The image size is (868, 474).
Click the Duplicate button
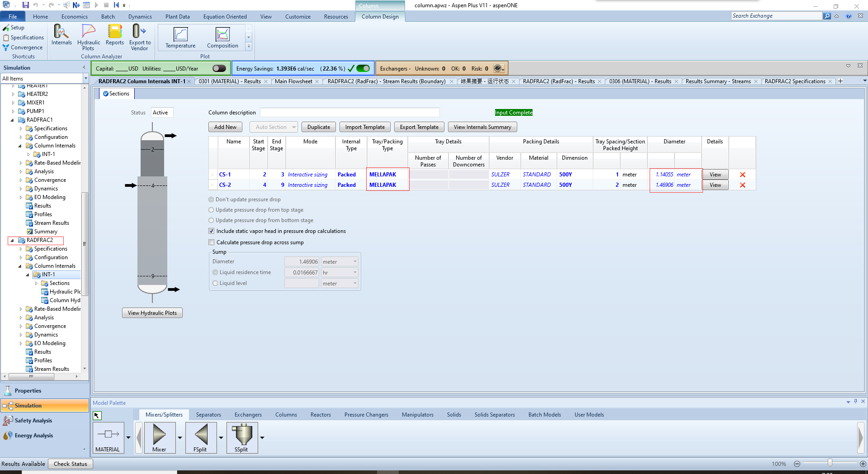pos(319,127)
